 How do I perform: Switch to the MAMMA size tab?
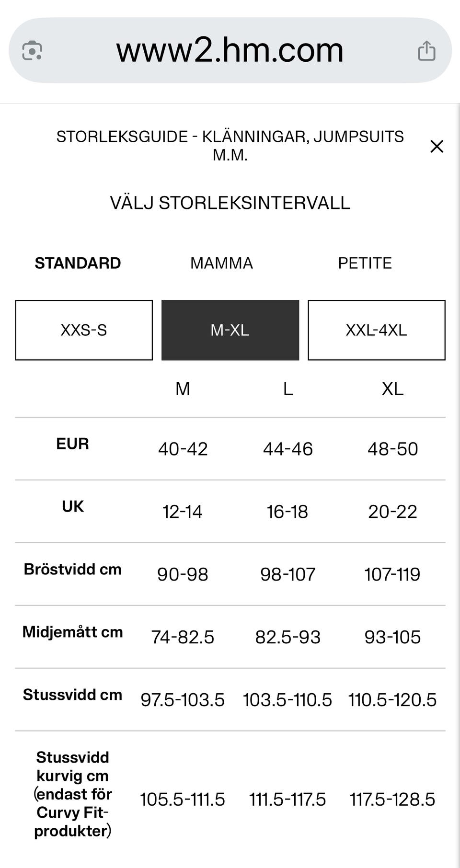221,263
